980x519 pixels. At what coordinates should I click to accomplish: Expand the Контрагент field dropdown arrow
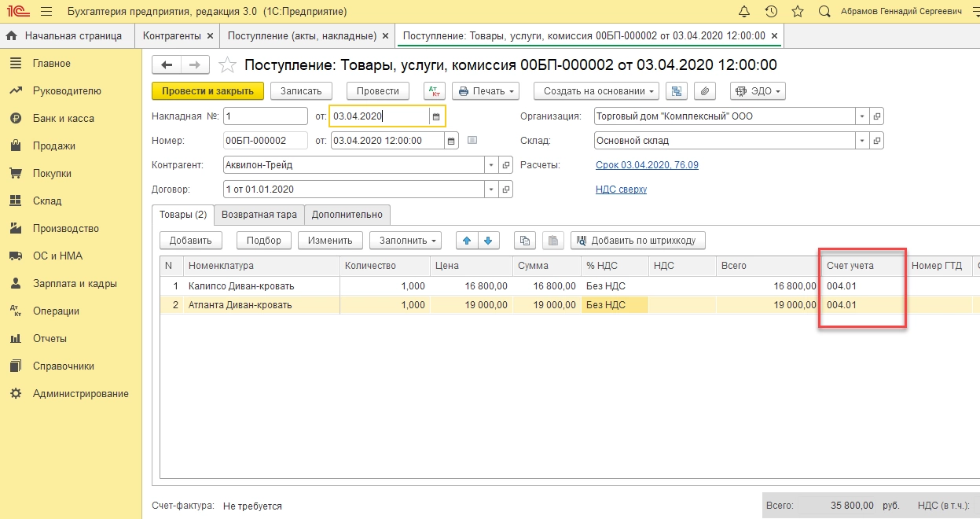point(491,165)
